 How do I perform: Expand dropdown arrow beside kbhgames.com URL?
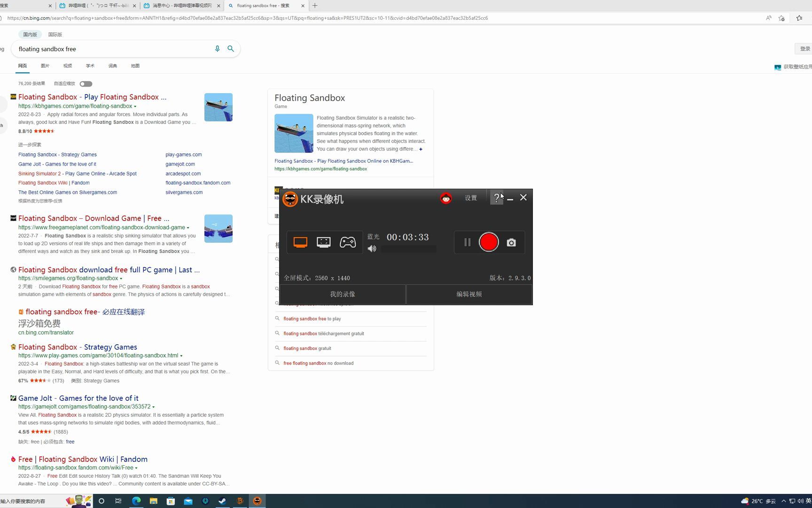(x=135, y=107)
